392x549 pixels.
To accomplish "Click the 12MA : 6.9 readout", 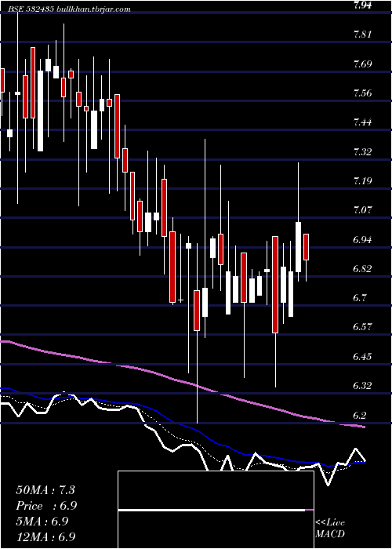I will (45, 537).
